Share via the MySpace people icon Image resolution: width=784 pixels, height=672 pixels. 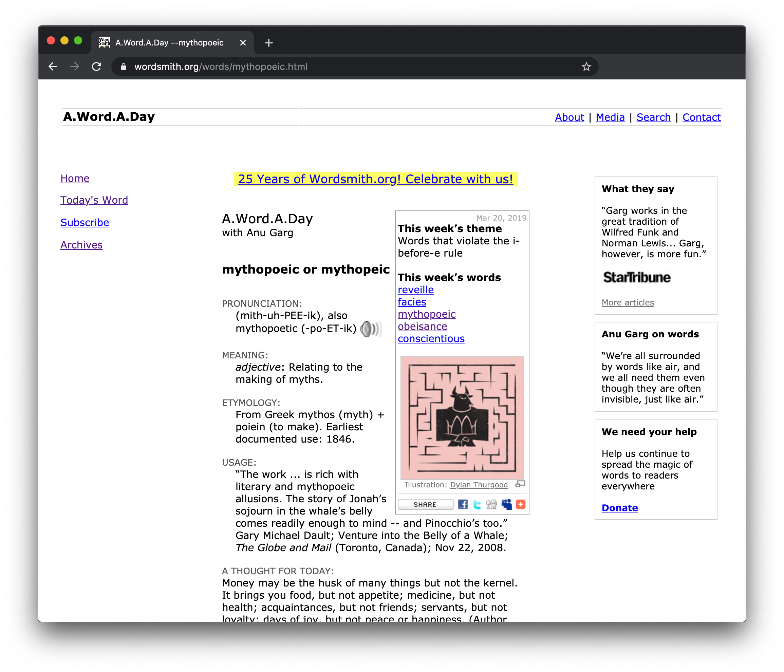click(x=506, y=504)
